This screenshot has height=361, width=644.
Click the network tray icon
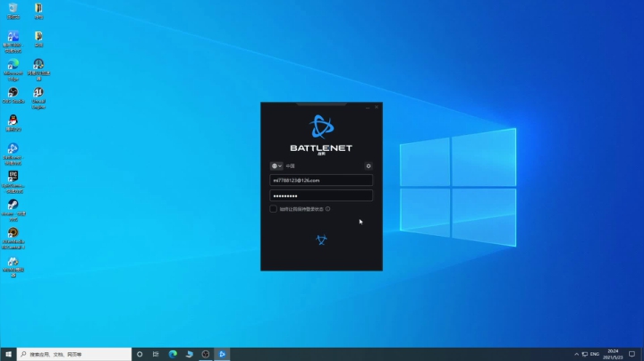coord(585,354)
